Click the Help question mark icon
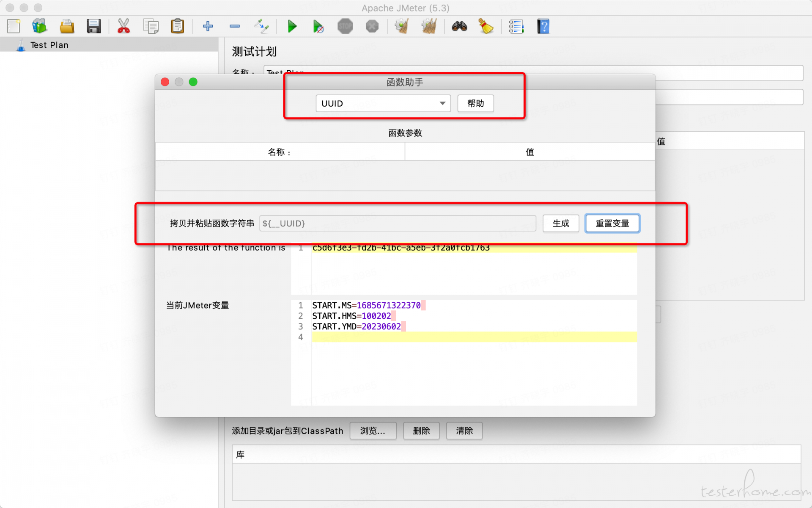The width and height of the screenshot is (812, 508). click(x=543, y=26)
